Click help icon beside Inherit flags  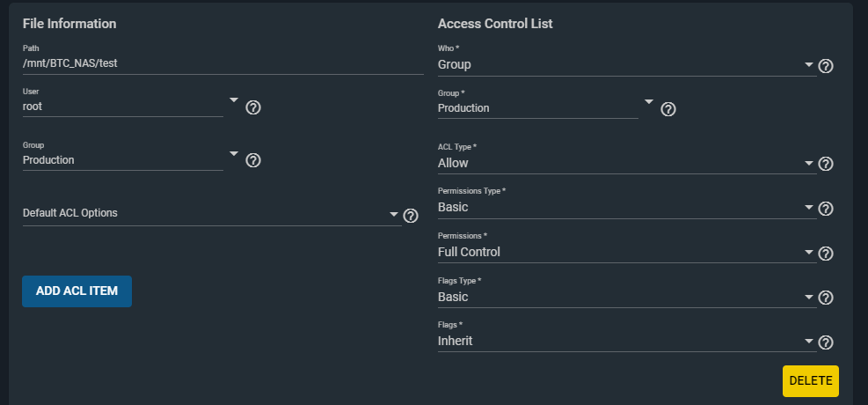pyautogui.click(x=826, y=342)
